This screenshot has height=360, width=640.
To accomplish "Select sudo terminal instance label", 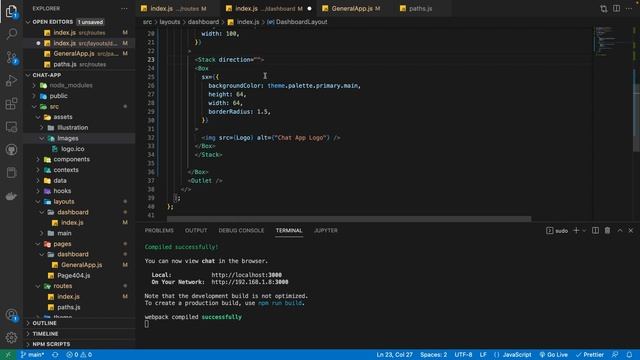I will (557, 231).
